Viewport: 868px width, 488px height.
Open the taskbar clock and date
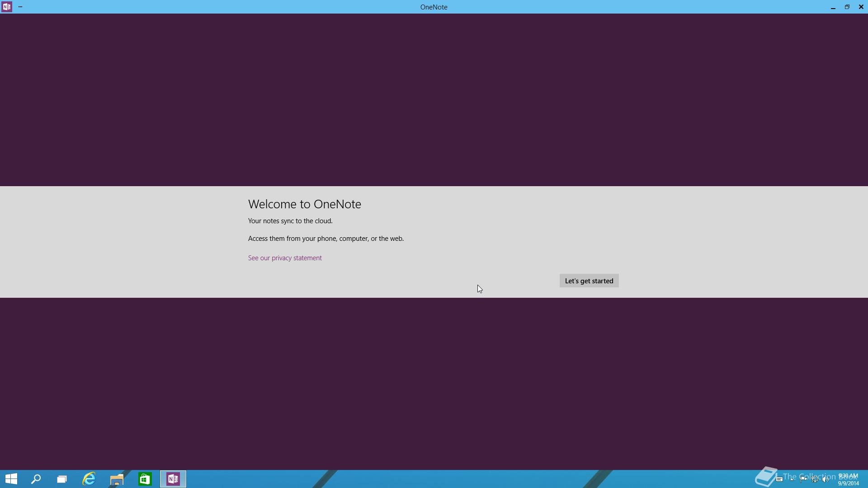(x=848, y=479)
